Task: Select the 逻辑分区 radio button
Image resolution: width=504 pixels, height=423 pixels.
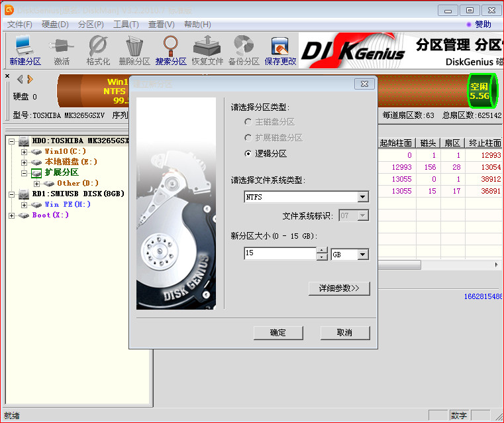Action: [x=248, y=153]
